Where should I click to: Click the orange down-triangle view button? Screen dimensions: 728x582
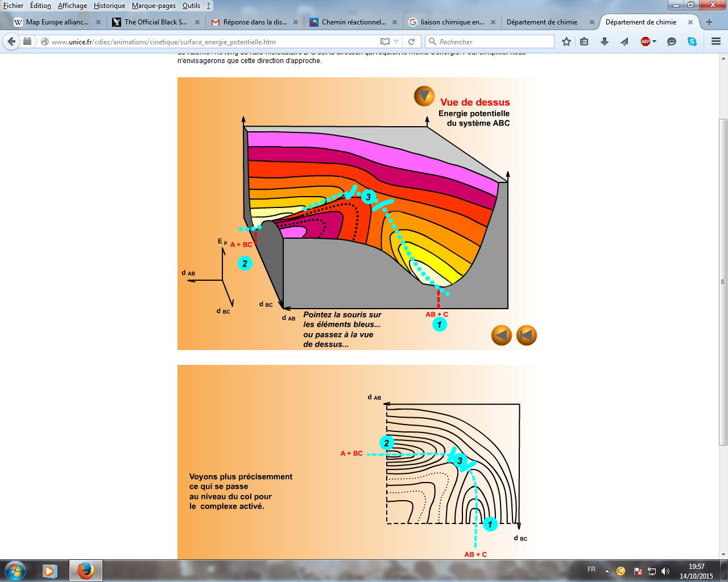pyautogui.click(x=424, y=96)
